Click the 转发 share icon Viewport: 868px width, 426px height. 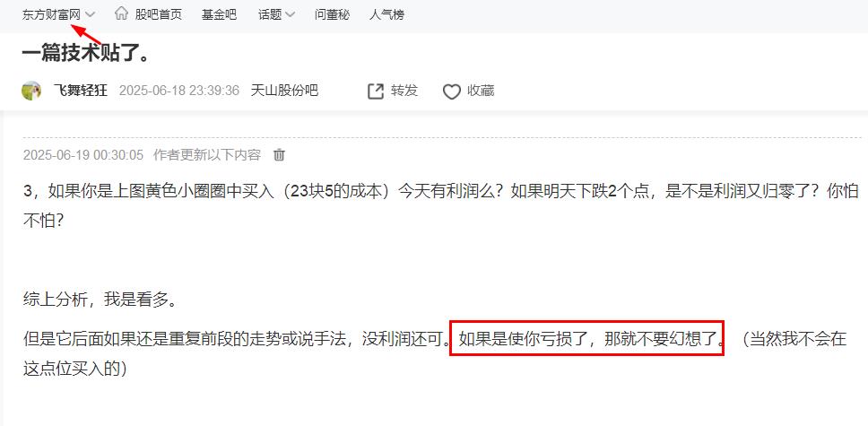(x=376, y=91)
